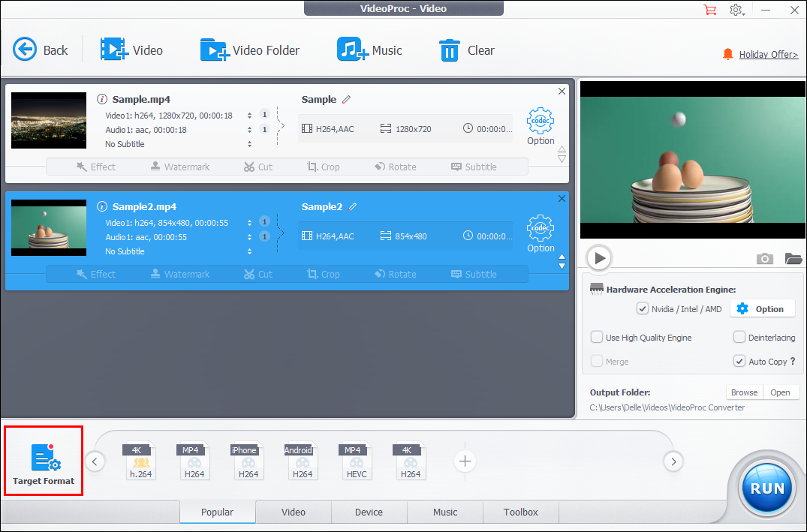The image size is (807, 532).
Task: Open Target Format settings
Action: pos(44,461)
